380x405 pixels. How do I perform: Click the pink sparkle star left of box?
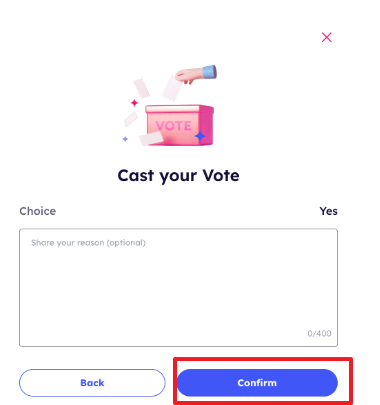(134, 103)
